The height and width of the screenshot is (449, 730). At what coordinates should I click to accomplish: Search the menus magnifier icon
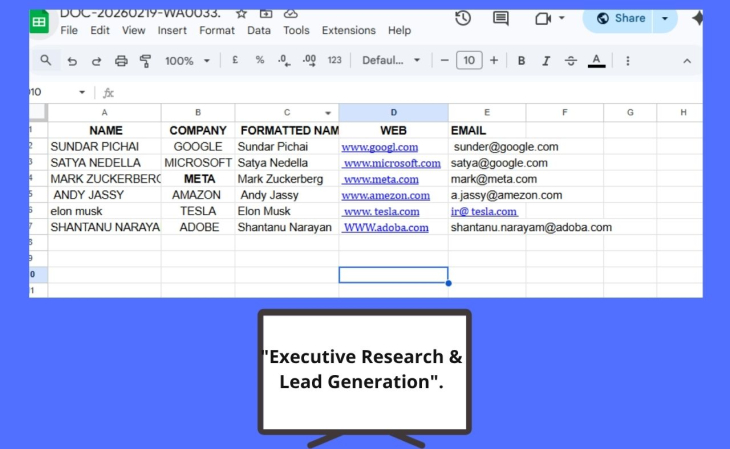point(46,61)
